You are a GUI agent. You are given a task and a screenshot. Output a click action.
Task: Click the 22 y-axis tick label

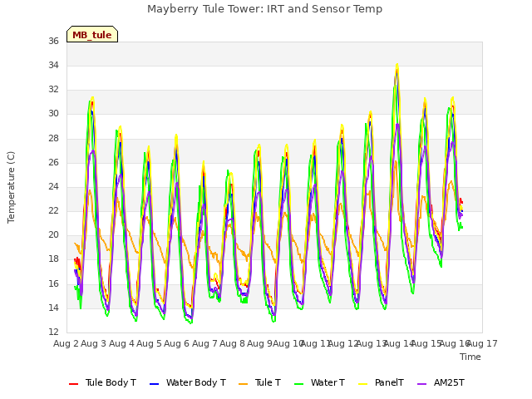pos(53,210)
